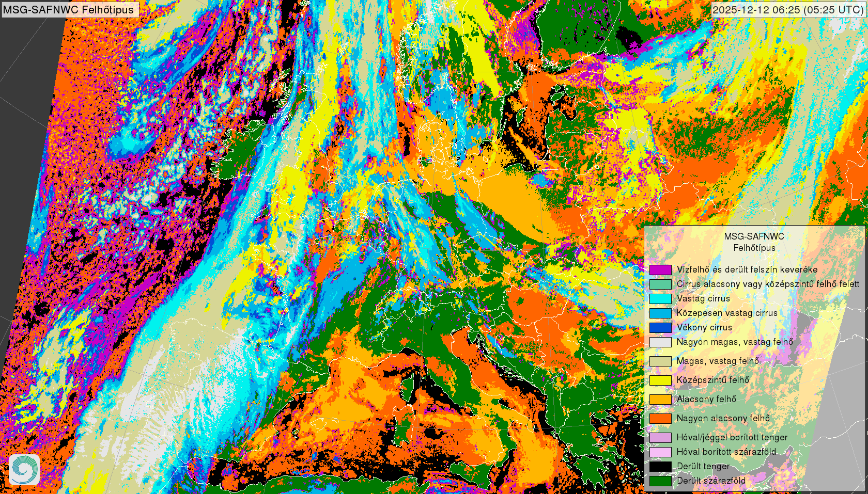This screenshot has height=494, width=868.
Task: Click the 2025-12-12 06:25 timestamp label
Action: pos(788,10)
